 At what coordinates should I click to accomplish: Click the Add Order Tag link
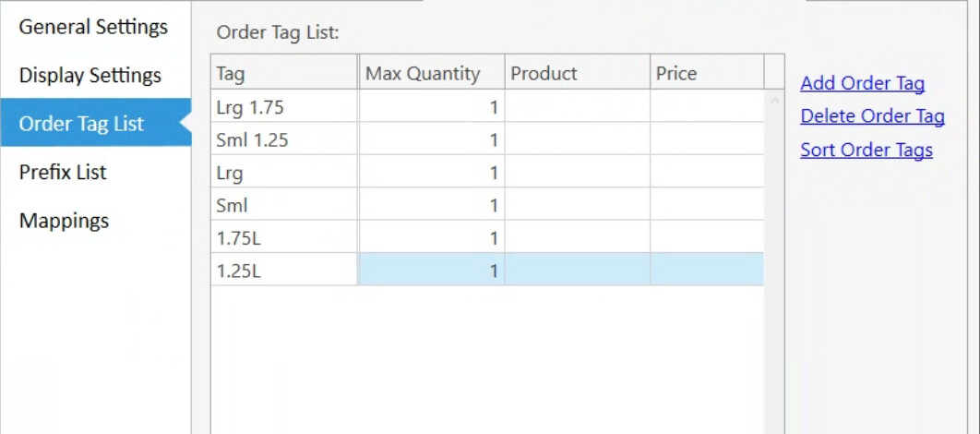[x=862, y=84]
